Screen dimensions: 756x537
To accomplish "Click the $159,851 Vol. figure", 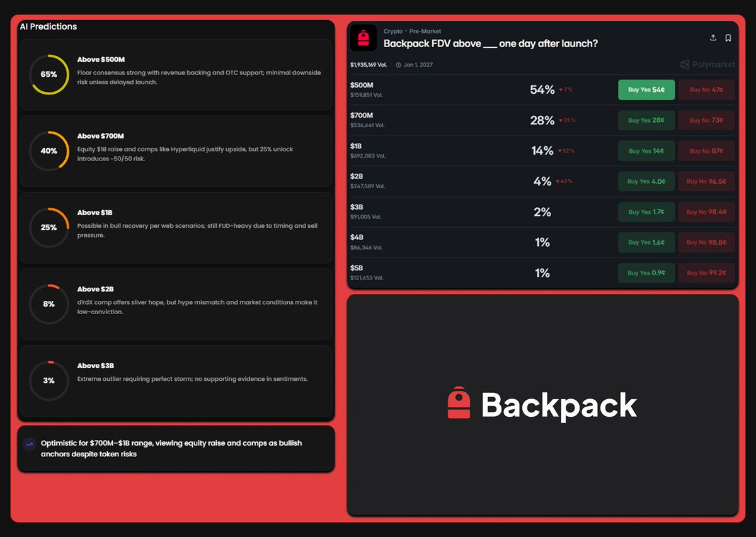I will pyautogui.click(x=367, y=96).
